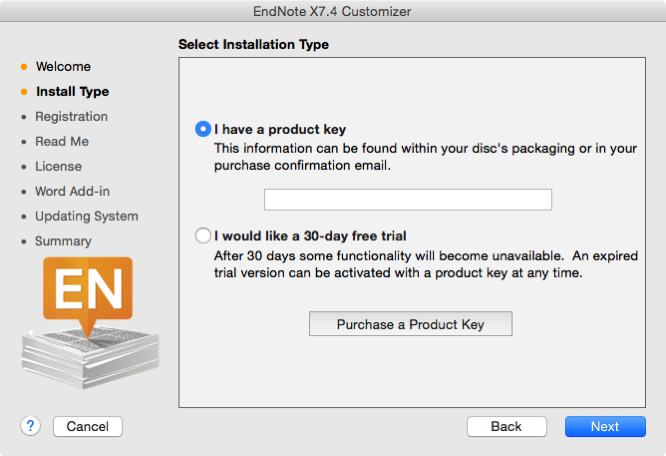
Task: Click the Word Add-in step label
Action: (x=72, y=191)
